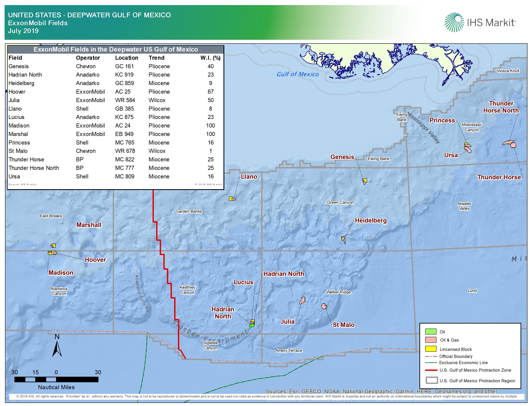Viewport: 532px width, 406px height.
Task: Click the Thunder Horse North map label
Action: pos(501,107)
